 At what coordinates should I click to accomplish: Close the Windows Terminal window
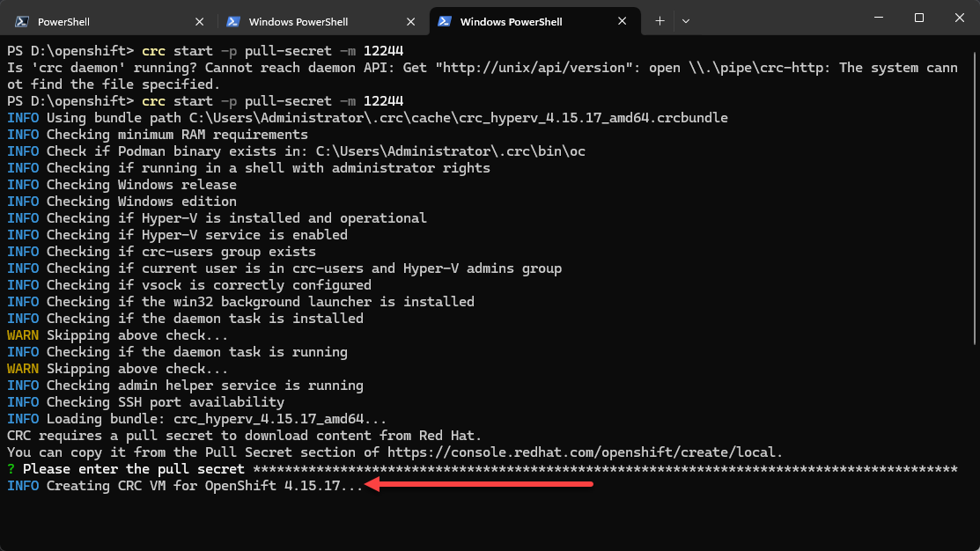pos(960,18)
